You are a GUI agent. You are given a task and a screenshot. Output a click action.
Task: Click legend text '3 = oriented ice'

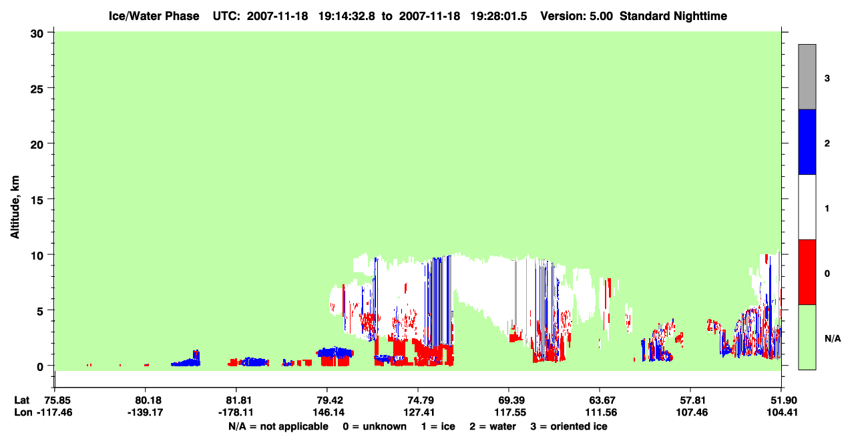pyautogui.click(x=569, y=426)
